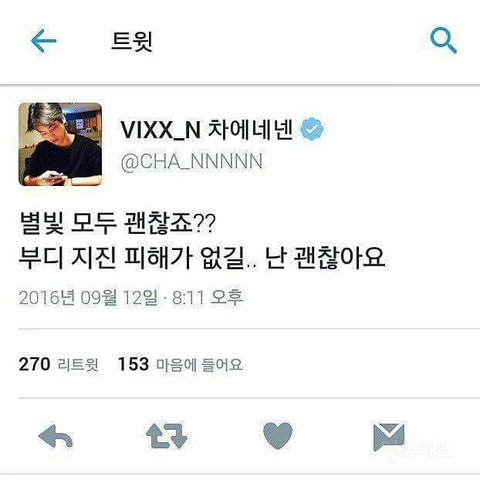The image size is (480, 480).
Task: Open the 리트윗 label
Action: (x=78, y=364)
